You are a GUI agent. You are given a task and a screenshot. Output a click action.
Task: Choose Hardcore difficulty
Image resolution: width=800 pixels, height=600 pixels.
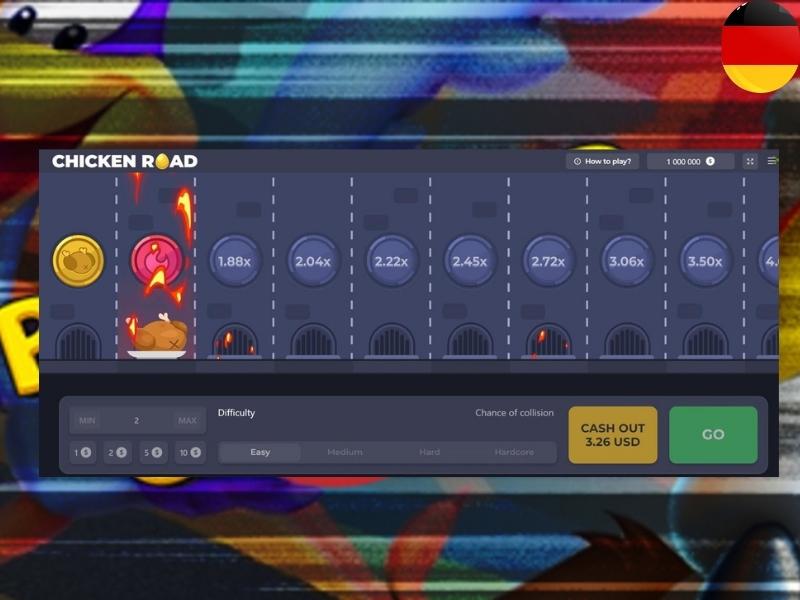pos(514,452)
